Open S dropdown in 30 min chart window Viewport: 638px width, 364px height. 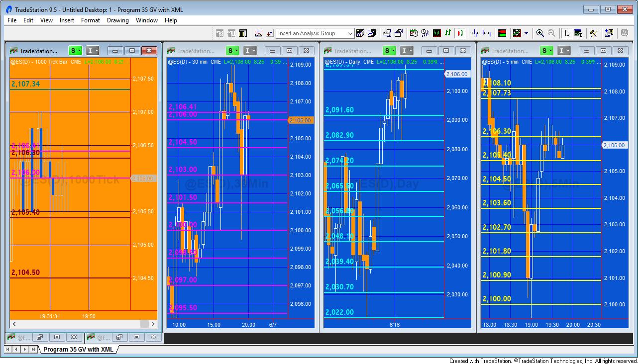(x=233, y=51)
